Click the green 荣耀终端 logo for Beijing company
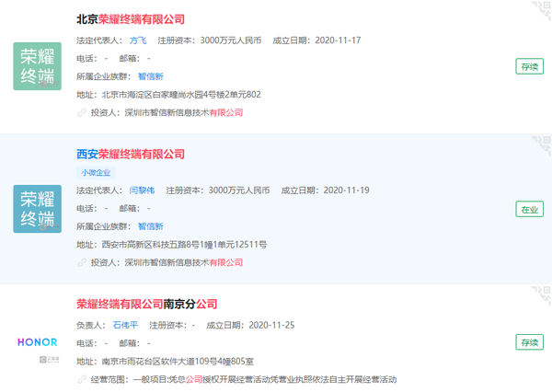This screenshot has height=392, width=552. [x=38, y=66]
